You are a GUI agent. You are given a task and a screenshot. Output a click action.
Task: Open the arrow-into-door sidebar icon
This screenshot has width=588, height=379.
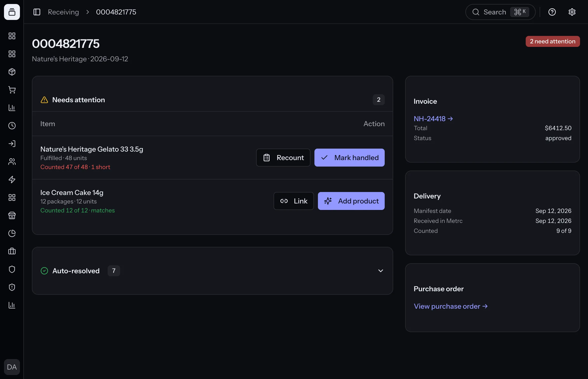tap(12, 144)
